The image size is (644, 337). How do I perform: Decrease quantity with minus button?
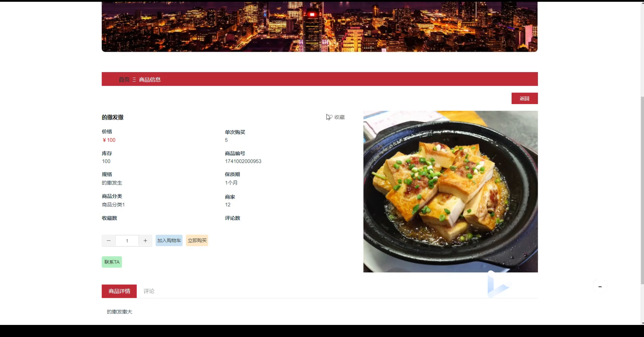point(108,241)
